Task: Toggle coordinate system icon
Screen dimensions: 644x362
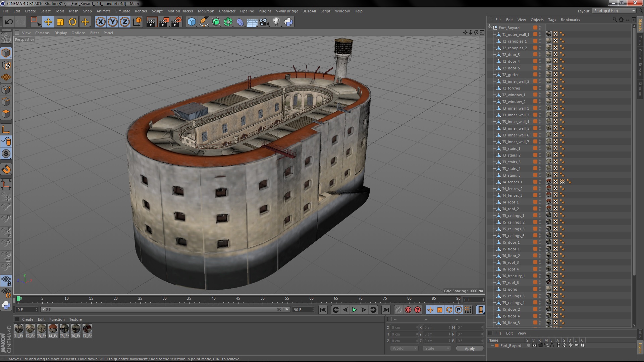Action: coord(137,22)
